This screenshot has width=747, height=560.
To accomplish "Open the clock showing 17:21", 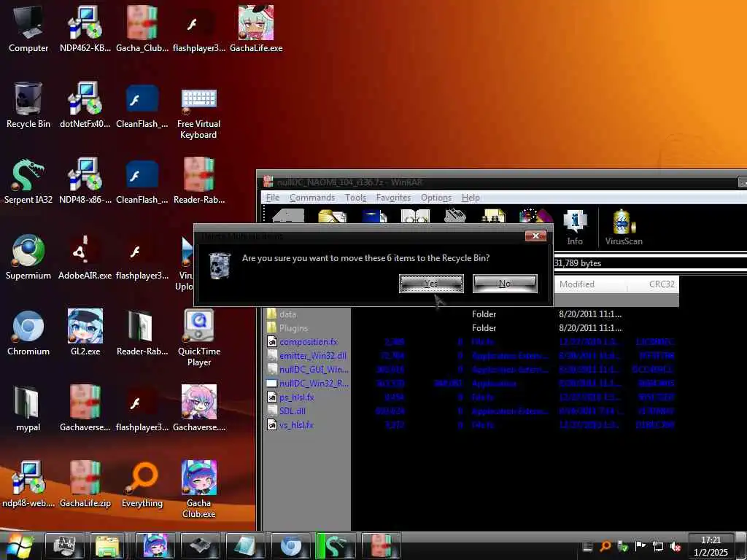I will [711, 546].
